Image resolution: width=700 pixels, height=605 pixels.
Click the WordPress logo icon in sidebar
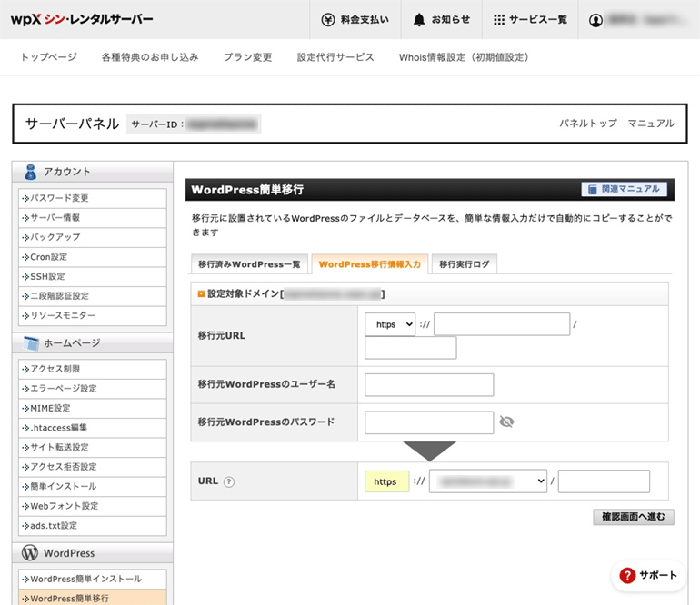point(30,553)
